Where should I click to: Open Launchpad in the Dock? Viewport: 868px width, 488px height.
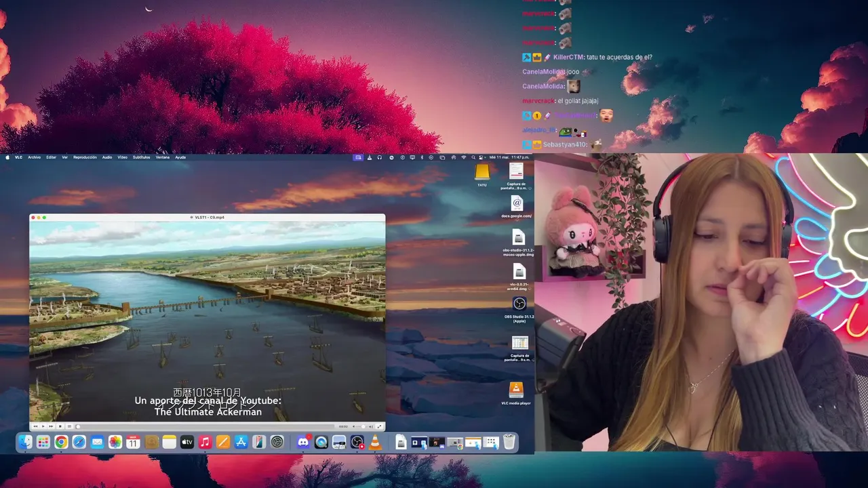(x=43, y=442)
